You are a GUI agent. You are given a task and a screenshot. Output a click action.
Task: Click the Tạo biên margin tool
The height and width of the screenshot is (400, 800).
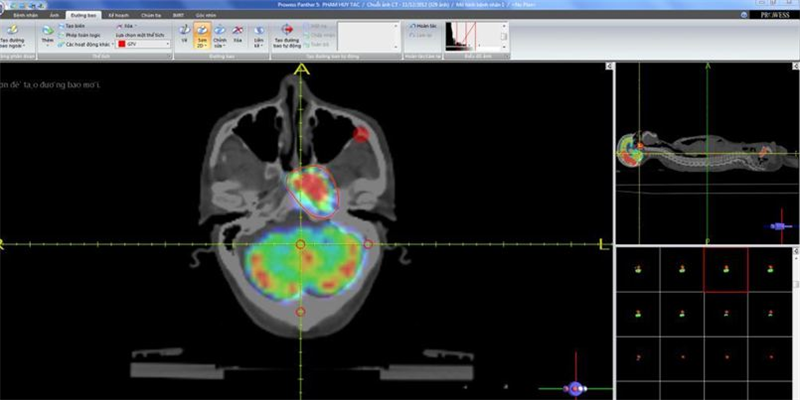point(77,27)
